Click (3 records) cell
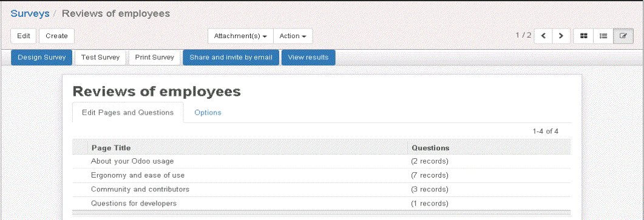The image size is (644, 220). coord(430,189)
